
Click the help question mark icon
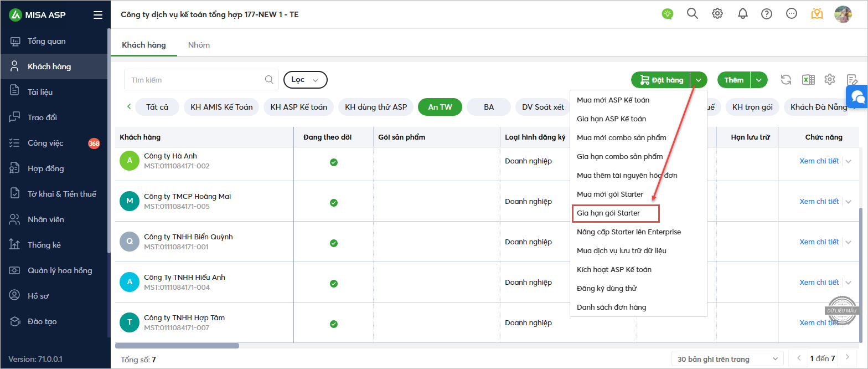tap(767, 14)
